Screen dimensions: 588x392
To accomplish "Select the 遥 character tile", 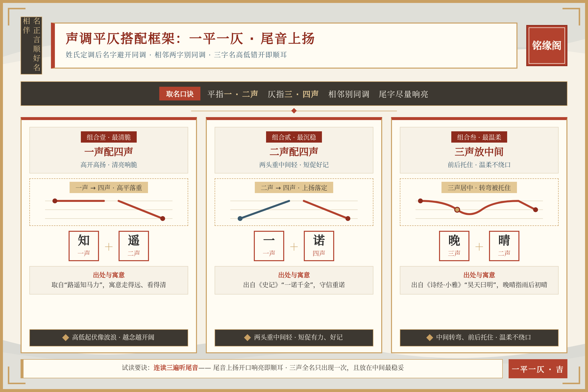I will point(134,246).
